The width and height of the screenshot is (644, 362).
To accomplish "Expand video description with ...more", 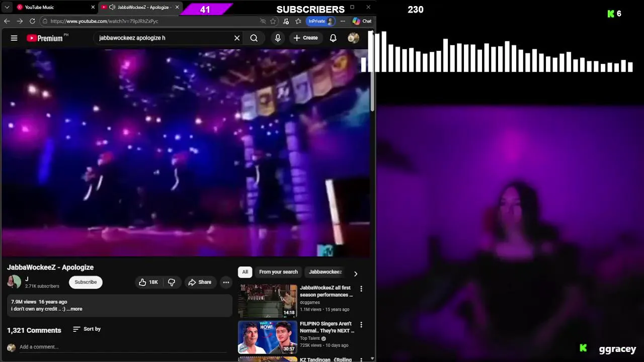I will point(74,309).
